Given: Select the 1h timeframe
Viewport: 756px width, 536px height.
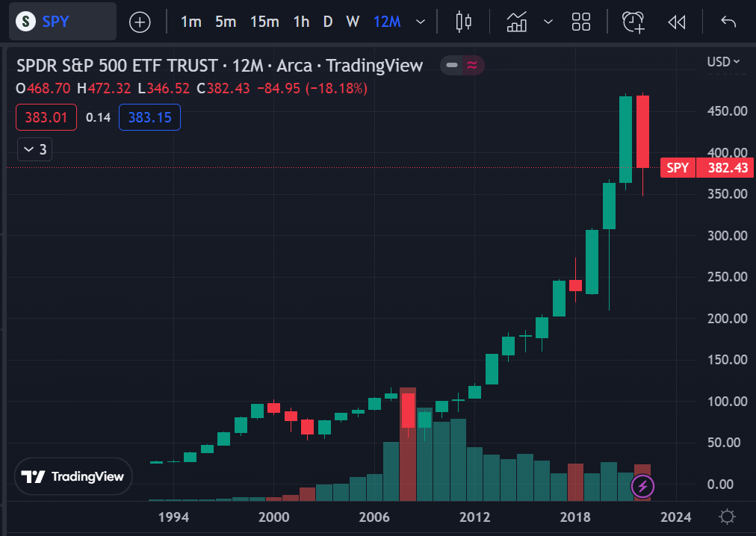Looking at the screenshot, I should click(301, 22).
